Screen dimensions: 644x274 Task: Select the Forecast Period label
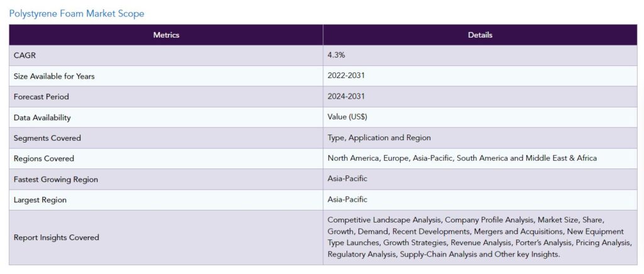[41, 97]
